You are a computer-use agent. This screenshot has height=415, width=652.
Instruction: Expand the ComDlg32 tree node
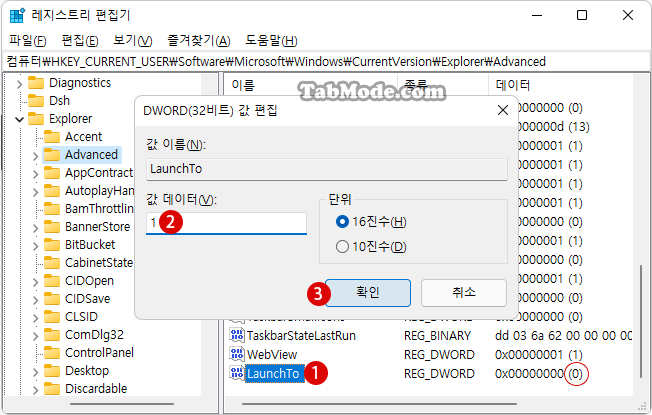(35, 336)
